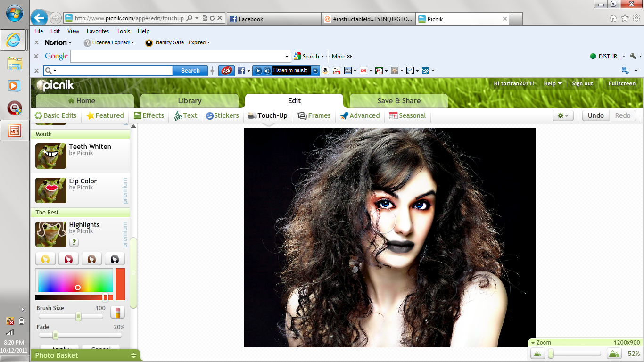This screenshot has width=644, height=362.
Task: Toggle the eraser tool beside Brush Size
Action: coord(117,312)
